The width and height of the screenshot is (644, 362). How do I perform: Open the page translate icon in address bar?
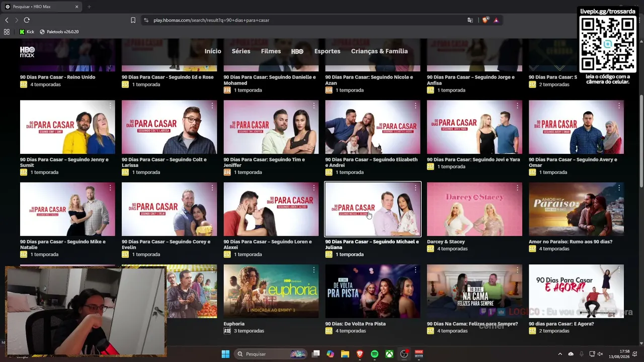point(470,20)
